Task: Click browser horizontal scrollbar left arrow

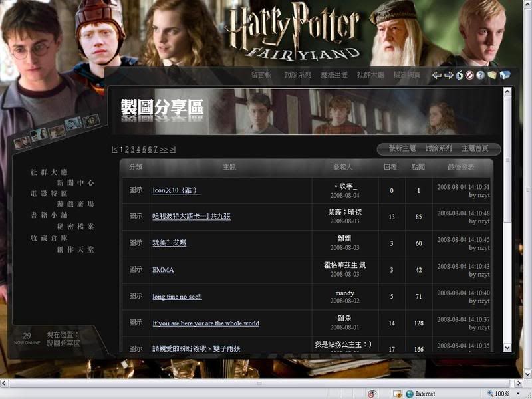Action: point(5,384)
